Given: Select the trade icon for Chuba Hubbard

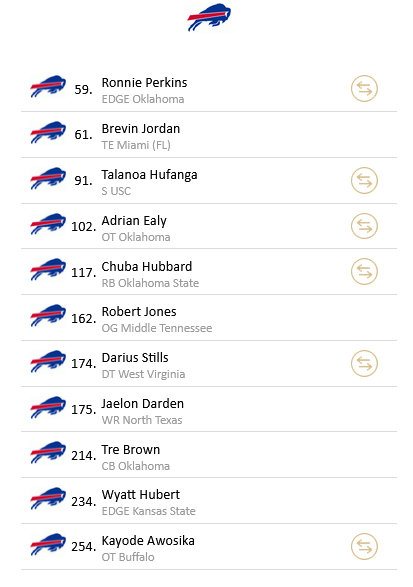Looking at the screenshot, I should click(364, 271).
